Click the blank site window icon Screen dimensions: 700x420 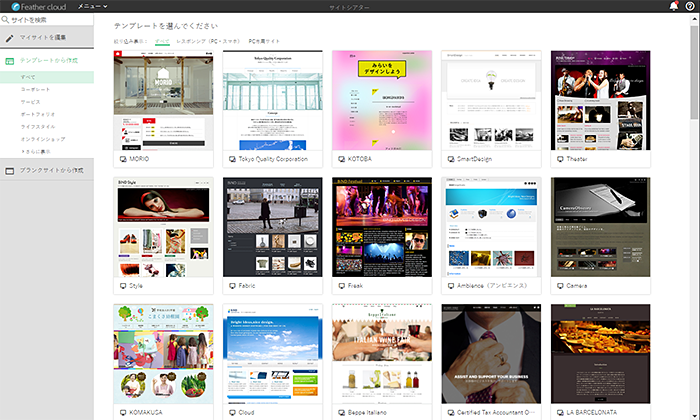point(10,171)
